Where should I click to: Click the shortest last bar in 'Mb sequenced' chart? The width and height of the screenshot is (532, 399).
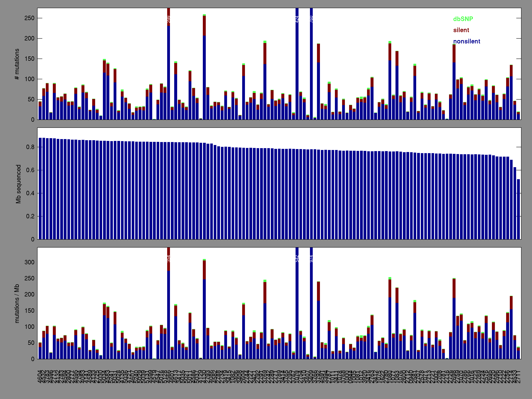518,209
